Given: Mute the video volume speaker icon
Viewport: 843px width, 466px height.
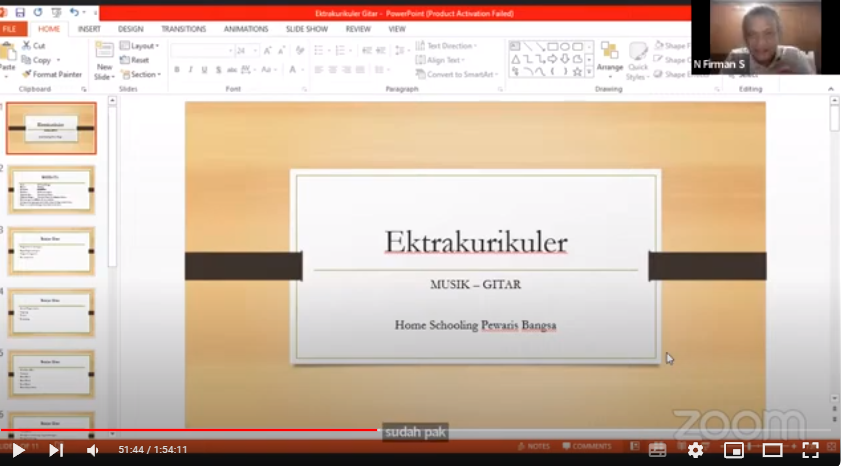Looking at the screenshot, I should (x=93, y=450).
